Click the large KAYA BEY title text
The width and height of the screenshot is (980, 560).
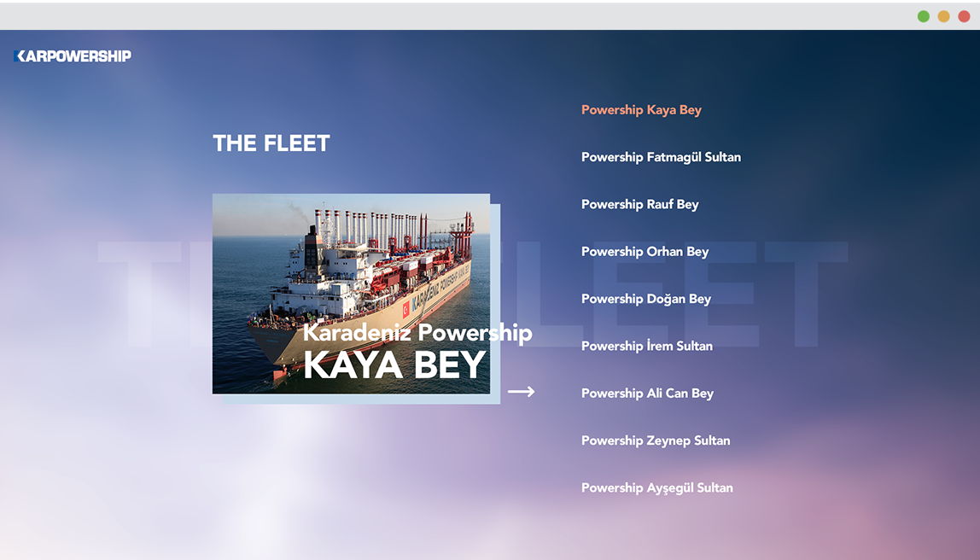(394, 365)
